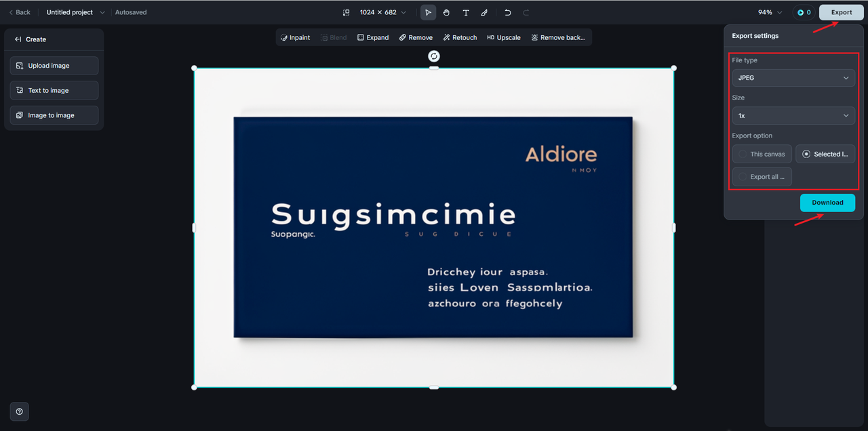Viewport: 868px width, 431px height.
Task: Choose Image to image
Action: 54,115
